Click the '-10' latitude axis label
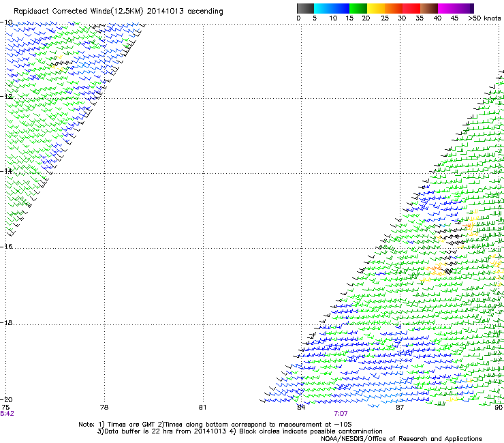 (6, 22)
